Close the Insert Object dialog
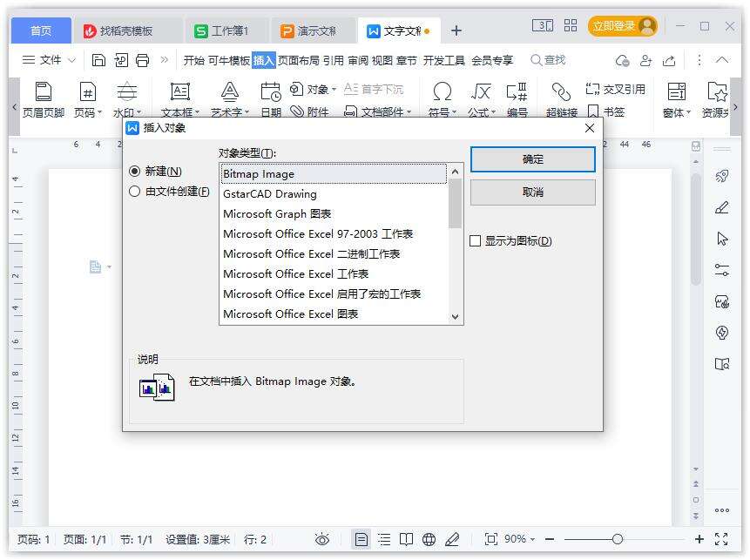Screen dimensions: 750x560 tap(590, 128)
